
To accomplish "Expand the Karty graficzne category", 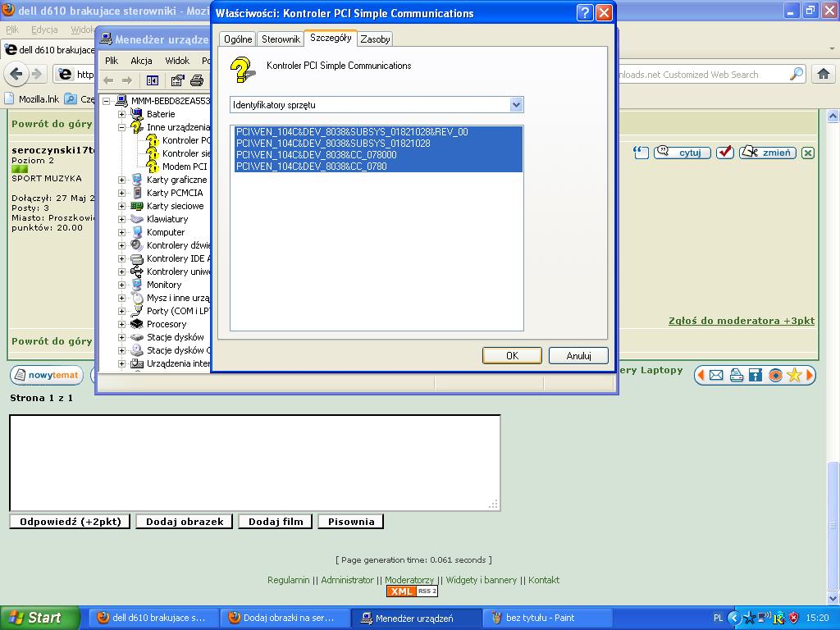I will coord(121,180).
